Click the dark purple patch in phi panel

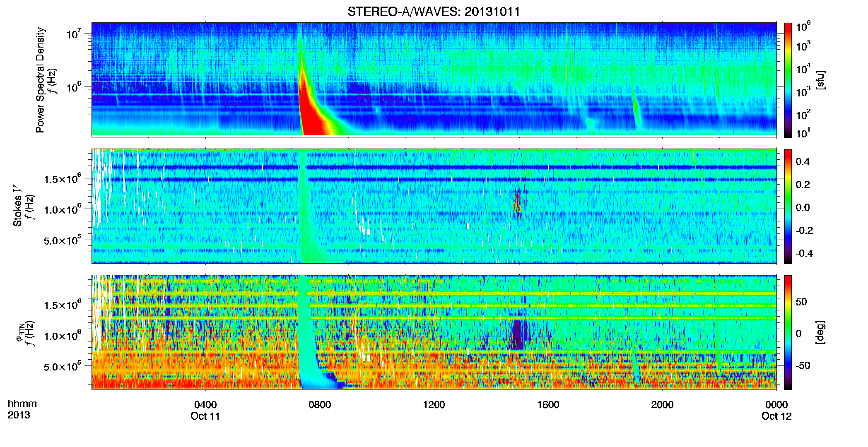[518, 334]
